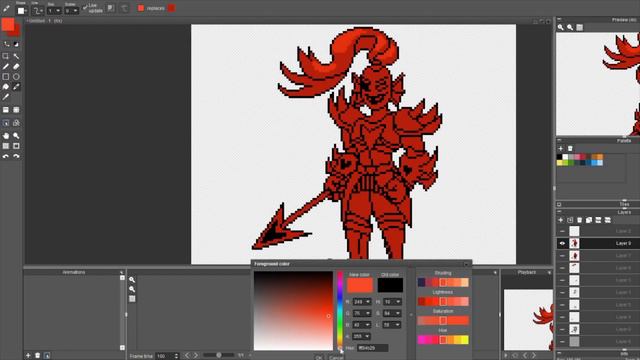The width and height of the screenshot is (640, 360).
Task: Add a new color to the Palette
Action: click(560, 149)
